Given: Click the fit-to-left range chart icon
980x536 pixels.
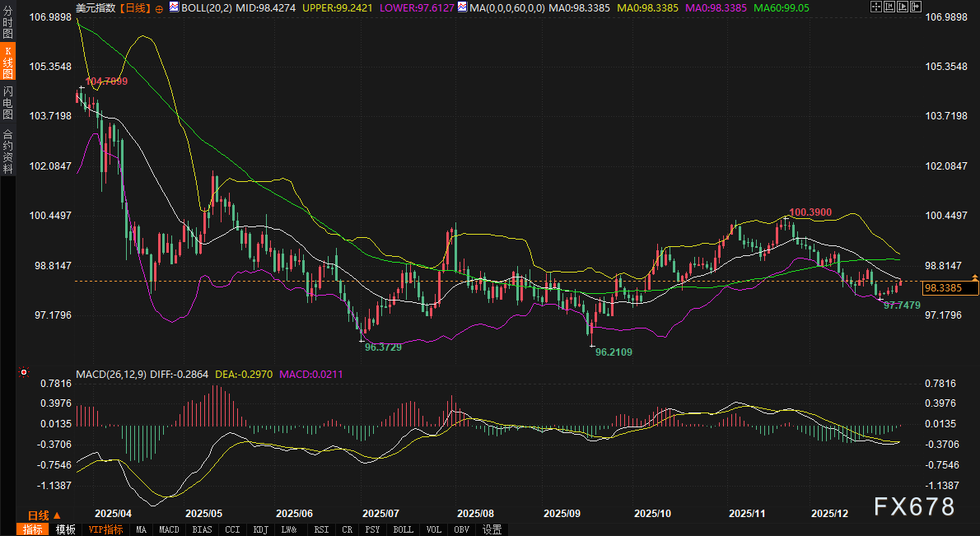Looking at the screenshot, I should pyautogui.click(x=891, y=6).
